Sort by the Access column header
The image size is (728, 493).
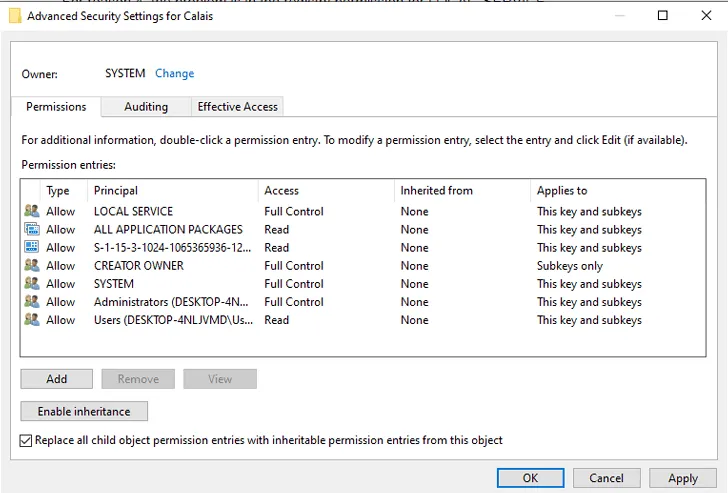(x=326, y=190)
